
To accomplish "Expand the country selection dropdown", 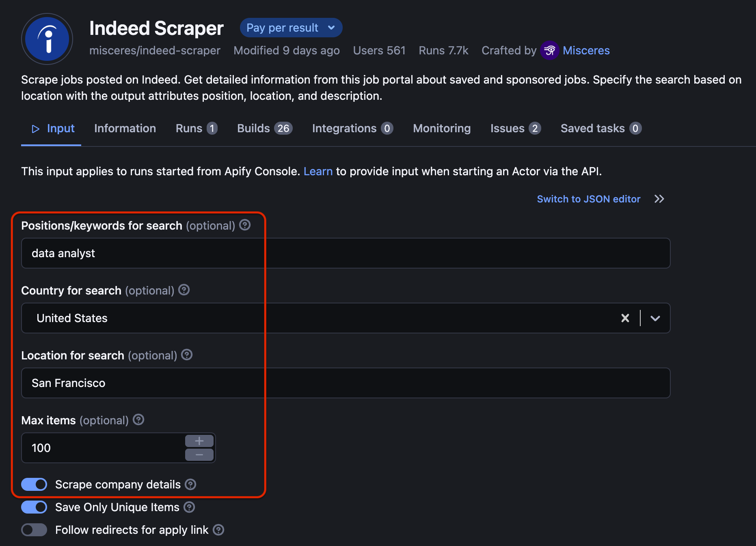I will 654,318.
